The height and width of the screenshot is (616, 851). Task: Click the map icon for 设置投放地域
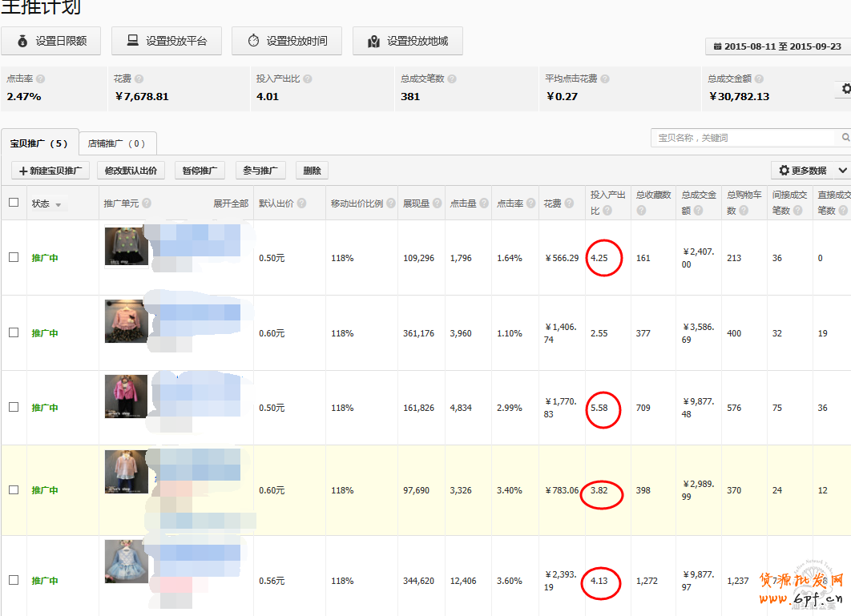coord(373,41)
